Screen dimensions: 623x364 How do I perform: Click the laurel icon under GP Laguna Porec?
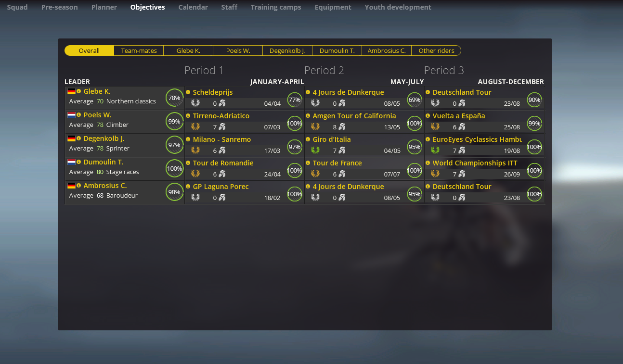(195, 198)
